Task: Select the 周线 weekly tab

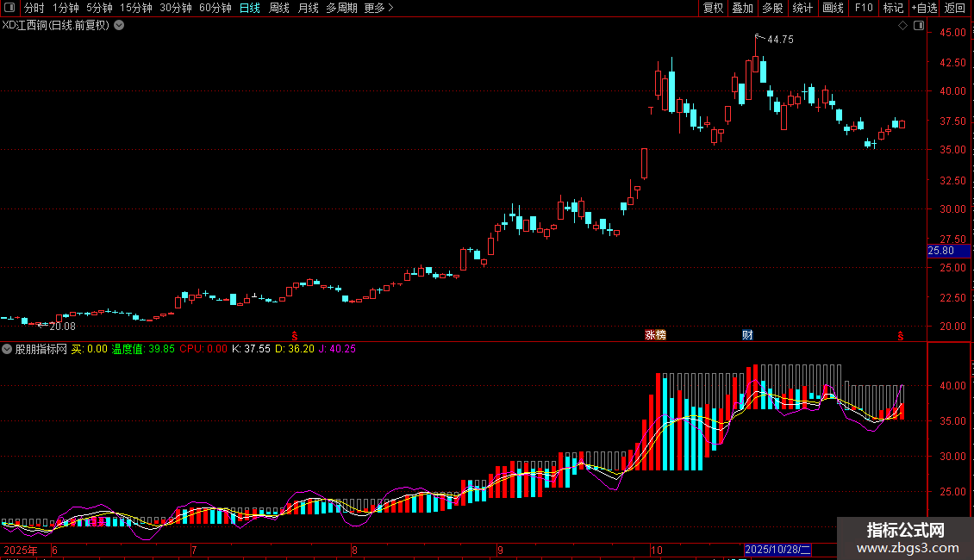Action: point(279,8)
